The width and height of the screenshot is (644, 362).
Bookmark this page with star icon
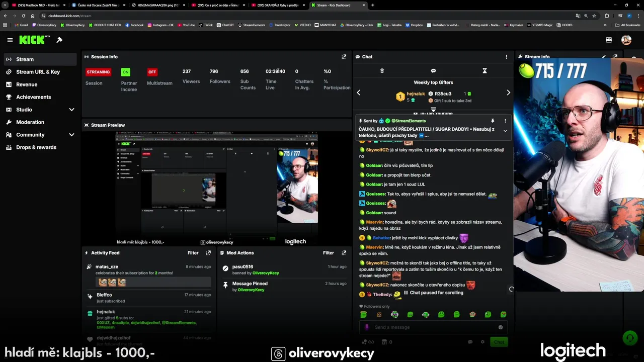pos(594,16)
